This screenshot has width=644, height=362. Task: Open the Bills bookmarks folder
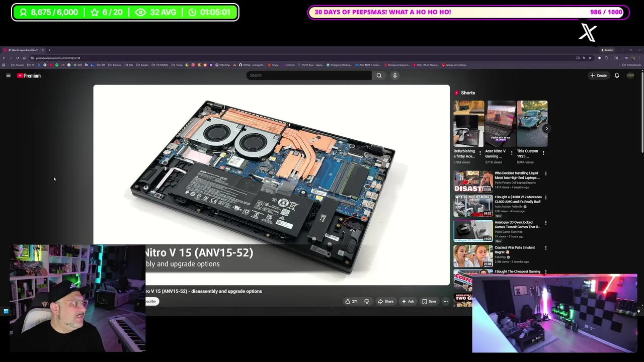pyautogui.click(x=129, y=65)
